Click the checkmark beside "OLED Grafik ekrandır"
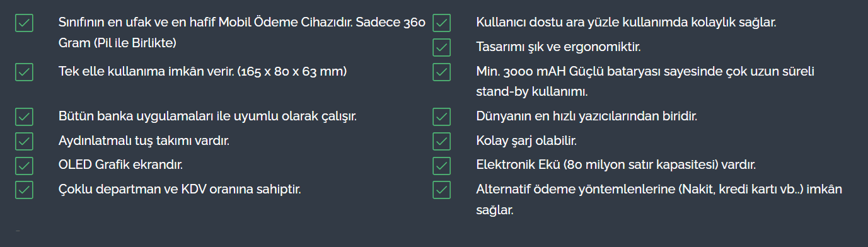The height and width of the screenshot is (247, 868). coord(24,165)
